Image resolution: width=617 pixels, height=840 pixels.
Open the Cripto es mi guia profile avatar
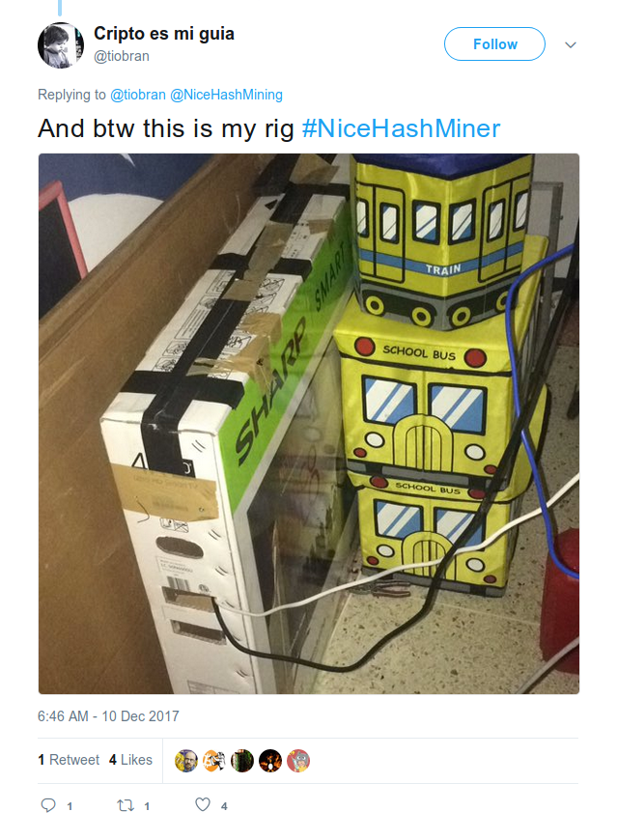[x=61, y=45]
